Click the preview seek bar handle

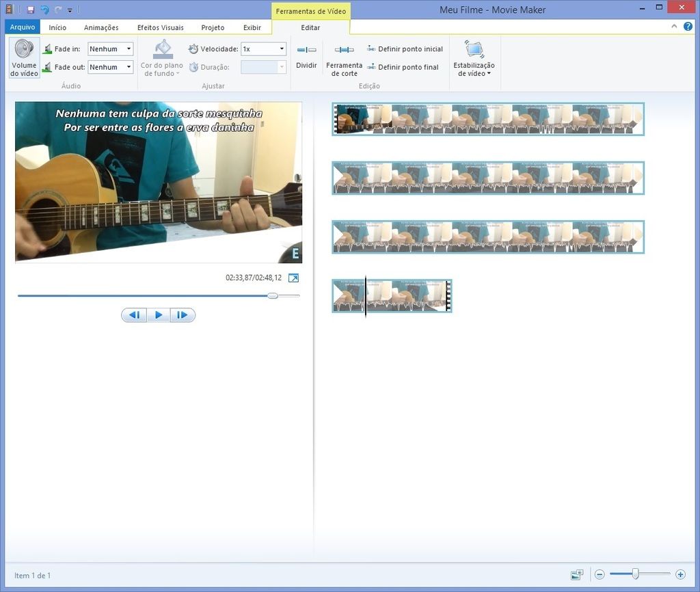click(x=273, y=296)
